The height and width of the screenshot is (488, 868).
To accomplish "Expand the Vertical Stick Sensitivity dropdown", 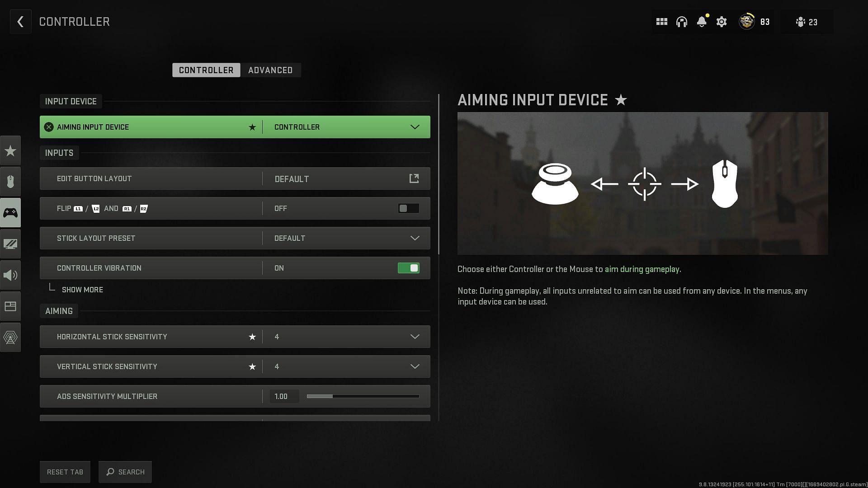I will coord(415,366).
